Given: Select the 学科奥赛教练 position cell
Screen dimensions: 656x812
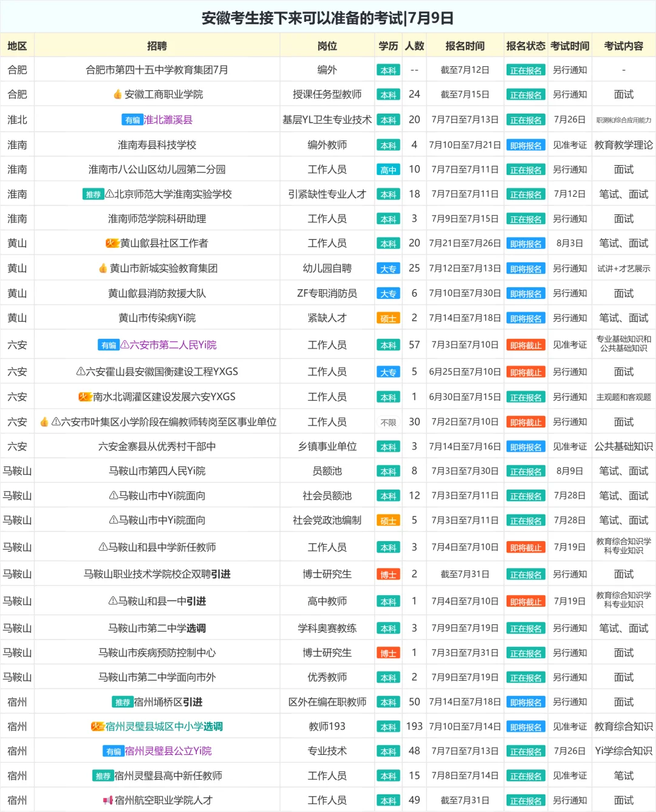Looking at the screenshot, I should pyautogui.click(x=327, y=628).
